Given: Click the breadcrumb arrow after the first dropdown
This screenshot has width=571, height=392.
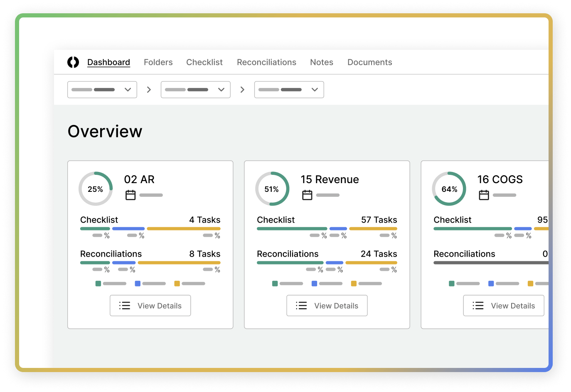Looking at the screenshot, I should (149, 90).
